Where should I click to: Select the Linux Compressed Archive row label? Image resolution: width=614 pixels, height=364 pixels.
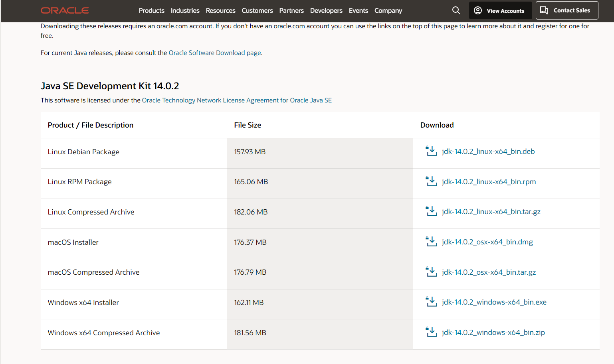tap(91, 212)
